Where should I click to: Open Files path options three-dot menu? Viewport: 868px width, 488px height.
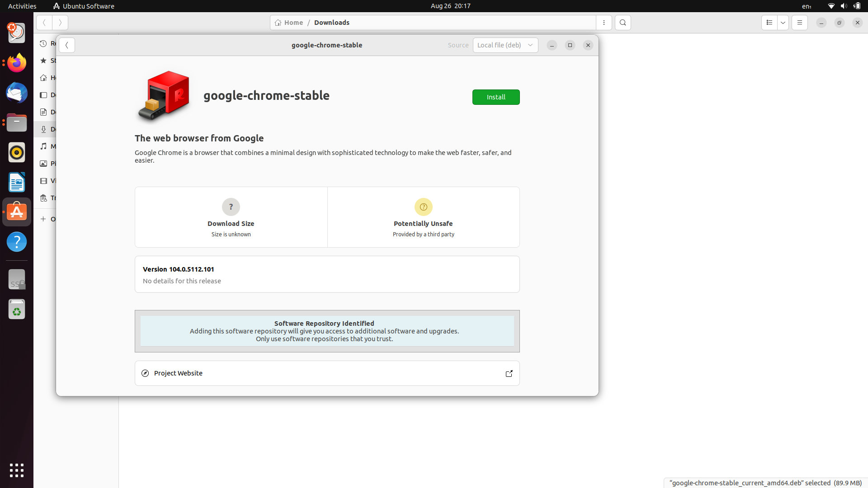coord(604,23)
